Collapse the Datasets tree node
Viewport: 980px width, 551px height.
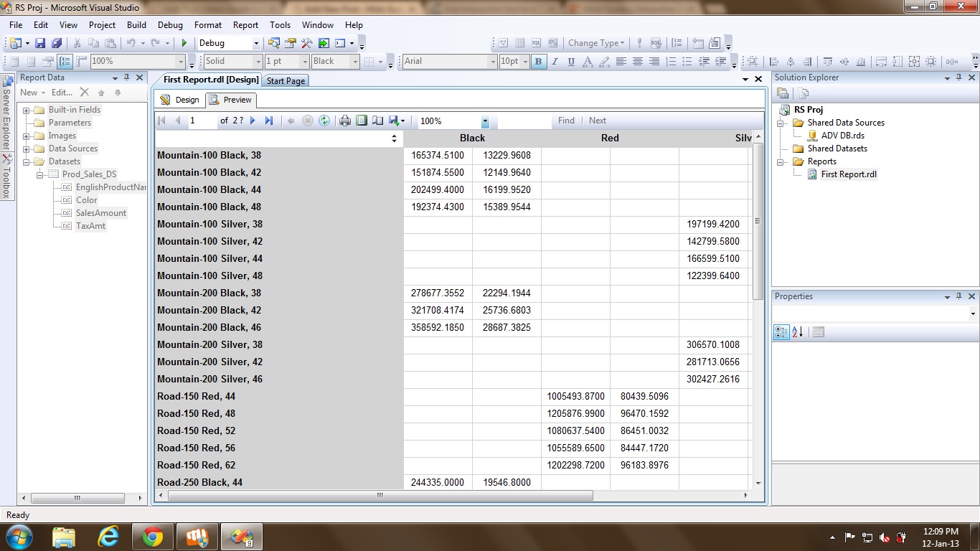pos(27,161)
